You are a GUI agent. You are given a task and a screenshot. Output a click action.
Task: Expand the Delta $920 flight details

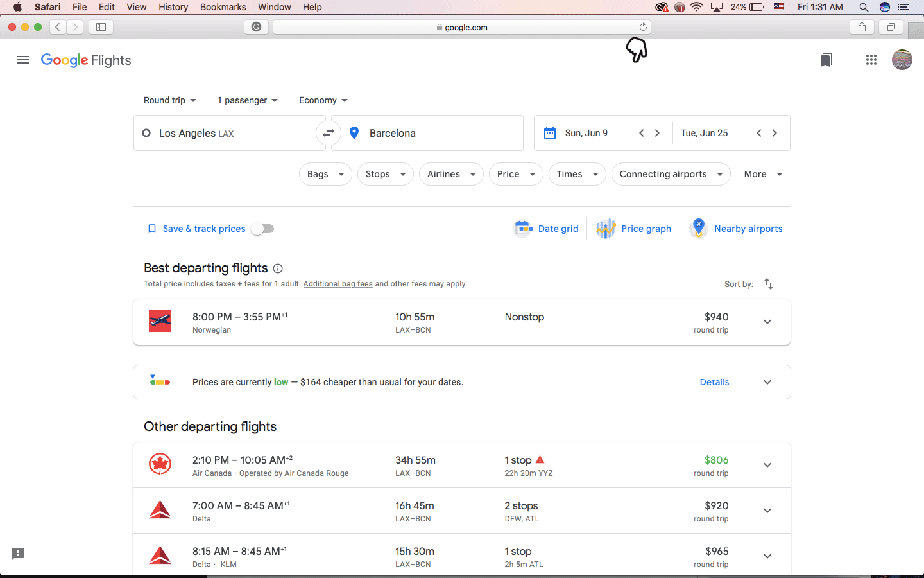(x=767, y=511)
